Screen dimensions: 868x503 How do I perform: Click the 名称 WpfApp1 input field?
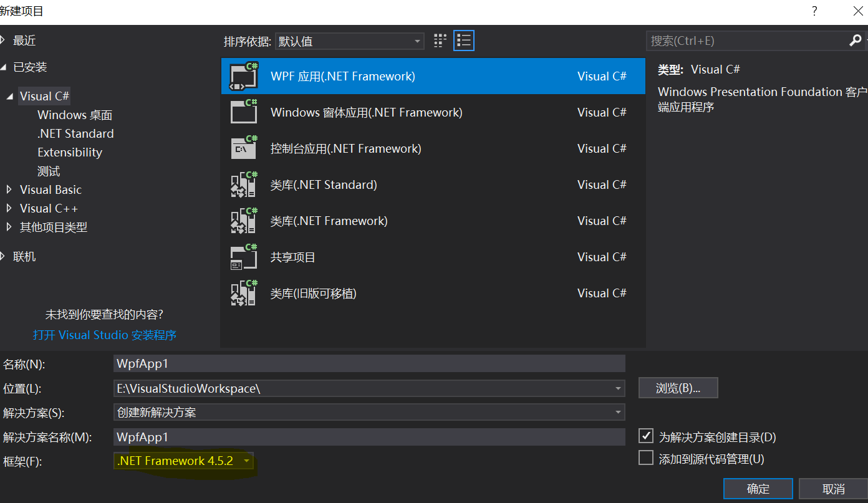pyautogui.click(x=369, y=363)
